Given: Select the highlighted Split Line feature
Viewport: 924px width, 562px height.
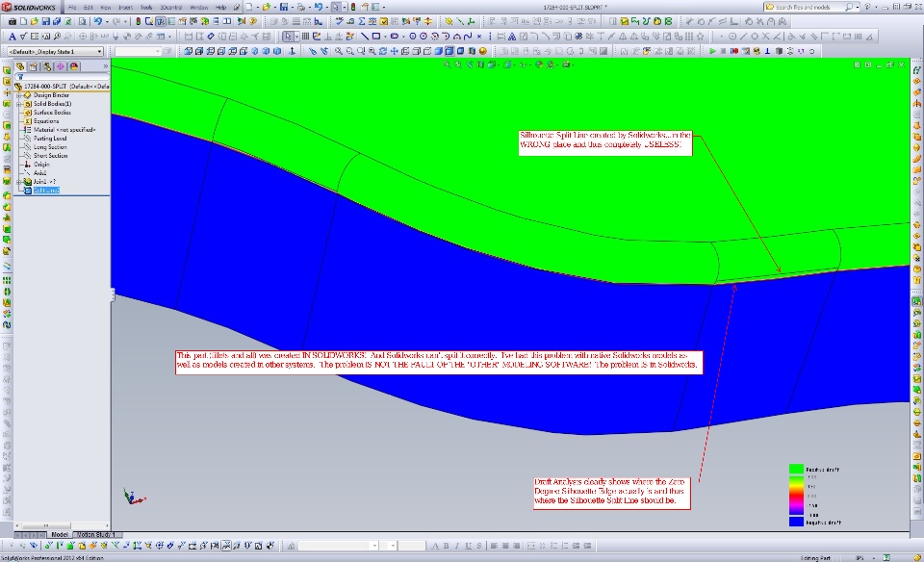Looking at the screenshot, I should (x=46, y=191).
